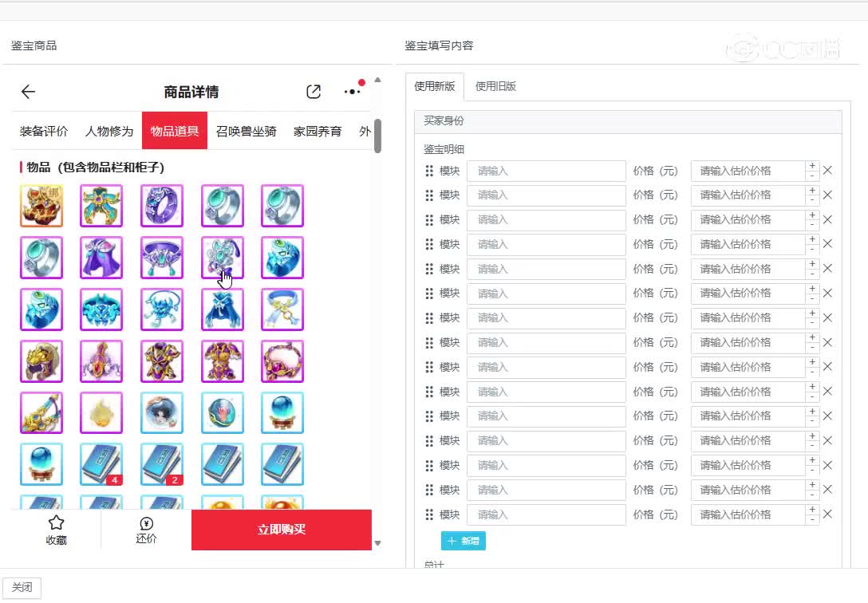The height and width of the screenshot is (603, 868).
Task: Select the 人物修为 tab
Action: pyautogui.click(x=108, y=131)
